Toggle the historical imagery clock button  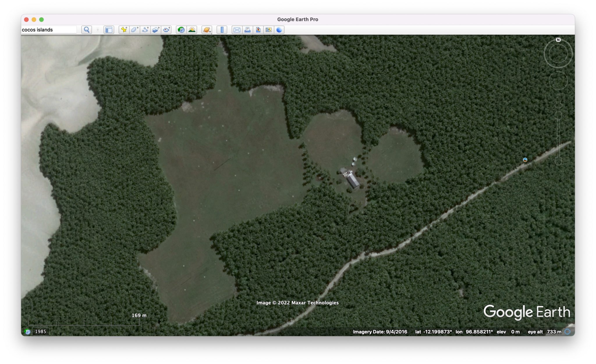[x=181, y=30]
